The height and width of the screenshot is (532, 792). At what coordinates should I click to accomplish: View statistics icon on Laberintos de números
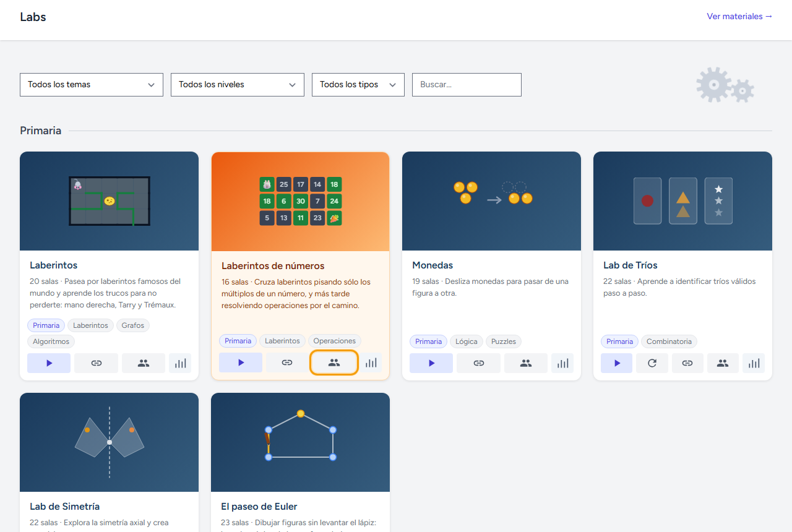[371, 363]
